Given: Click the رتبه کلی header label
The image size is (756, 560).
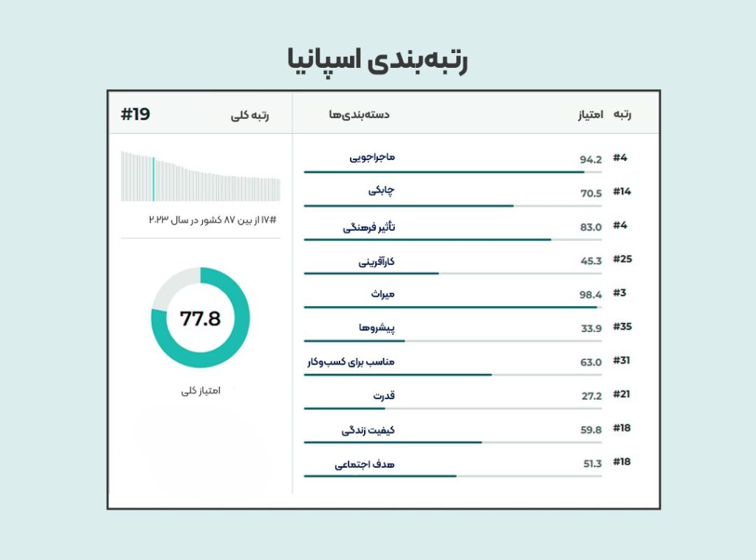Looking at the screenshot, I should click(250, 115).
